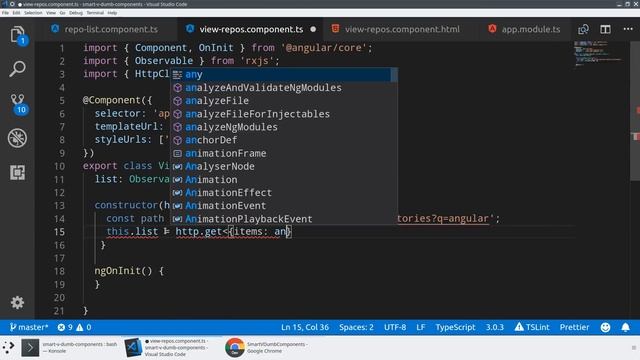The height and width of the screenshot is (360, 640).
Task: Open the KDE application launcher
Action: (8, 347)
